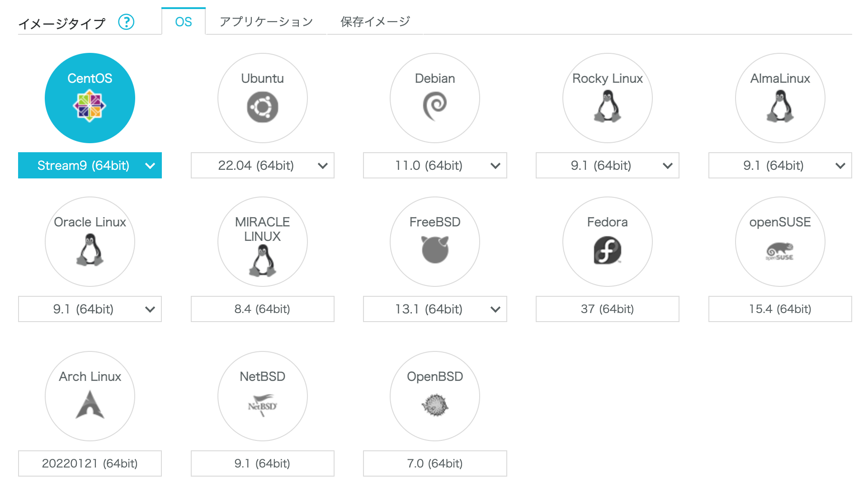The width and height of the screenshot is (868, 477).
Task: Switch to the アプリケーション tab
Action: click(x=266, y=22)
